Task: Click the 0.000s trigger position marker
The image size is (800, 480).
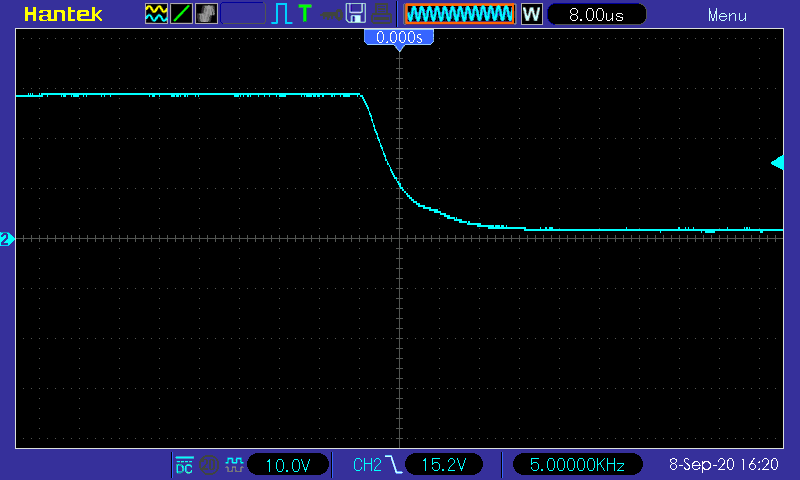Action: point(399,38)
